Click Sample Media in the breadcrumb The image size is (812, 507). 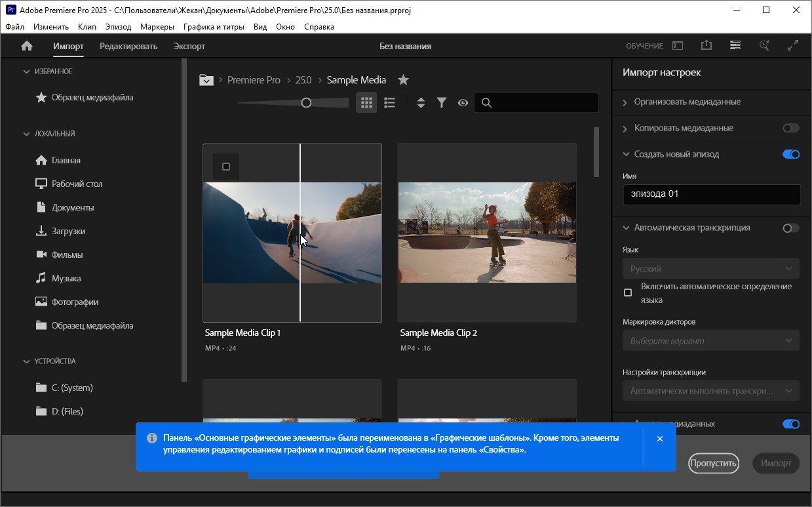[357, 80]
